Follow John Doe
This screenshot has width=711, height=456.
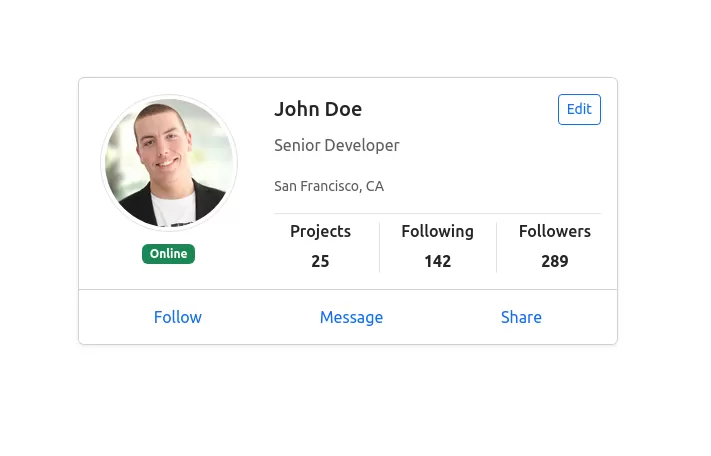pos(178,317)
